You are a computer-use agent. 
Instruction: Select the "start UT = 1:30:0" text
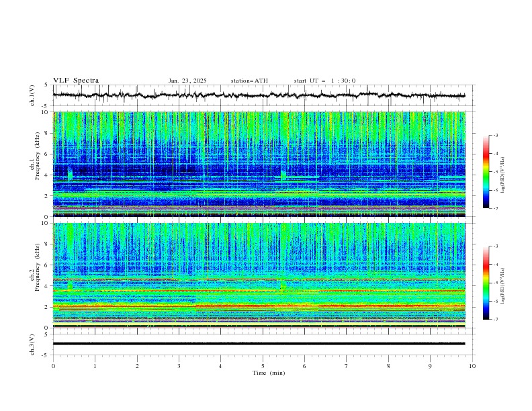(324, 81)
